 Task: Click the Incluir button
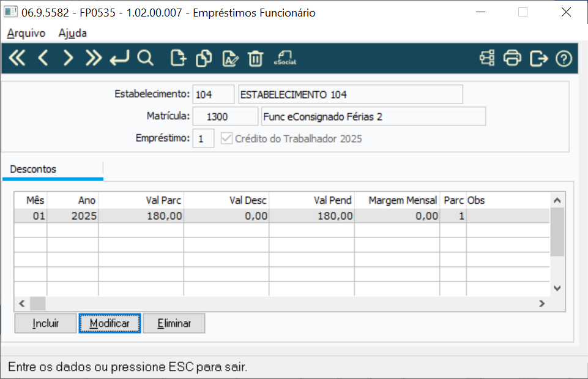pyautogui.click(x=45, y=323)
